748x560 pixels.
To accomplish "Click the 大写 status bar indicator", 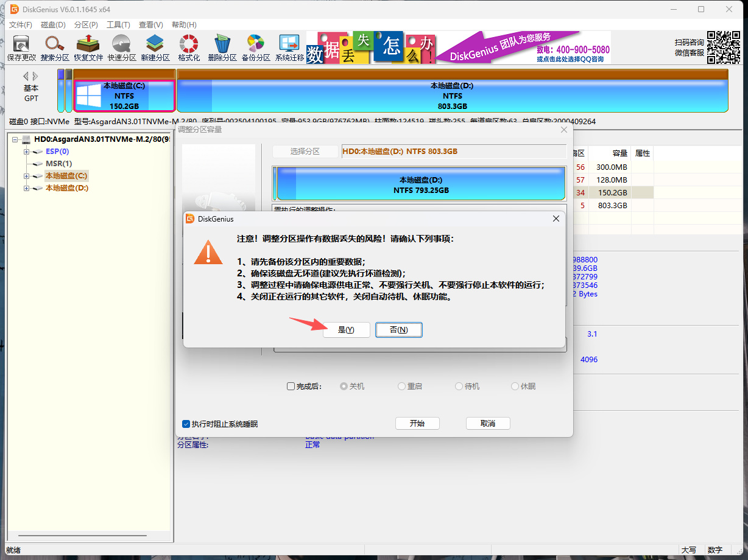I will tap(689, 550).
